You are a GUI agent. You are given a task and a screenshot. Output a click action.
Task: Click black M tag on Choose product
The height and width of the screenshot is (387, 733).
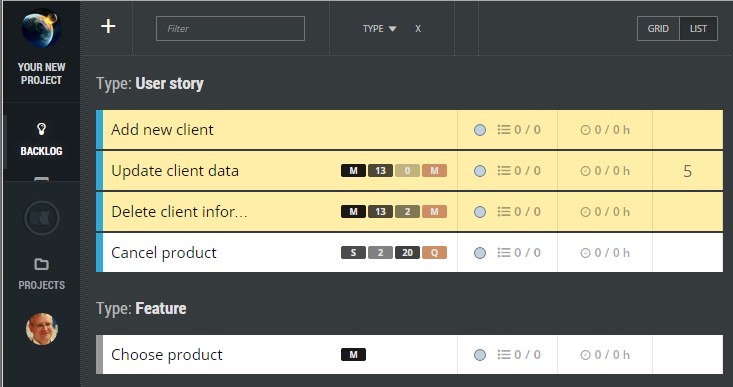pyautogui.click(x=353, y=355)
